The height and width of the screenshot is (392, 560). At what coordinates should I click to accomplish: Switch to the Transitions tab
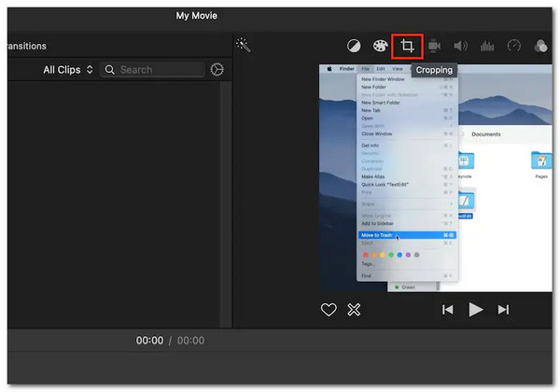point(27,46)
